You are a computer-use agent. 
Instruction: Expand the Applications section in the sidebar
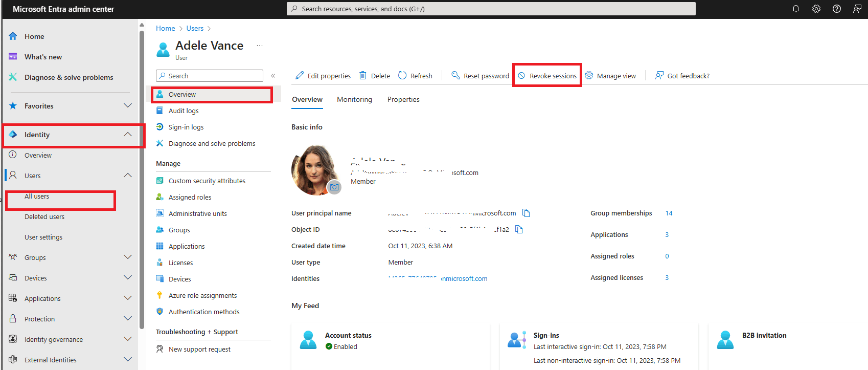(x=128, y=298)
